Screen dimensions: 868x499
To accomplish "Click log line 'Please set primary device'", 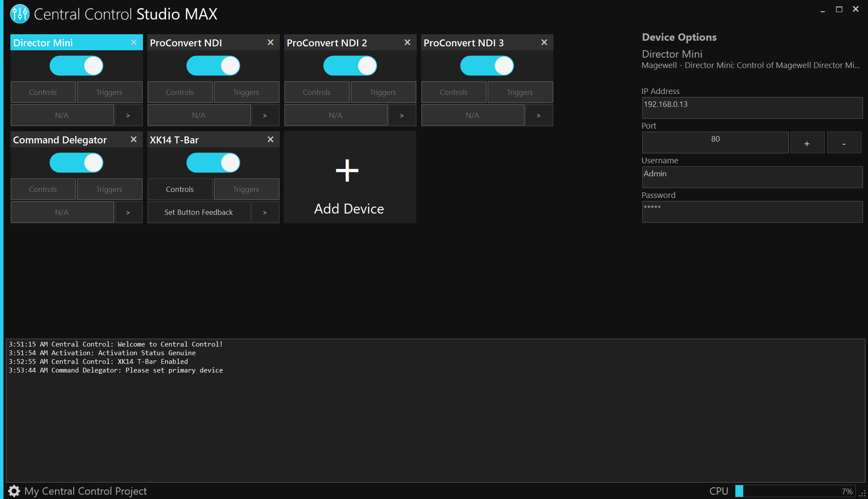I will pyautogui.click(x=116, y=370).
